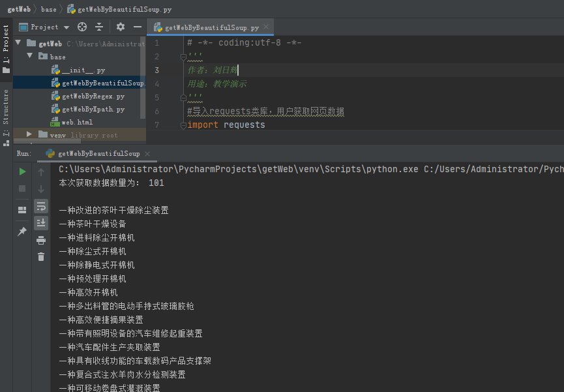This screenshot has width=564, height=392.
Task: Click '一种复合式注水羊肉水分检测装置' output line
Action: pos(123,374)
